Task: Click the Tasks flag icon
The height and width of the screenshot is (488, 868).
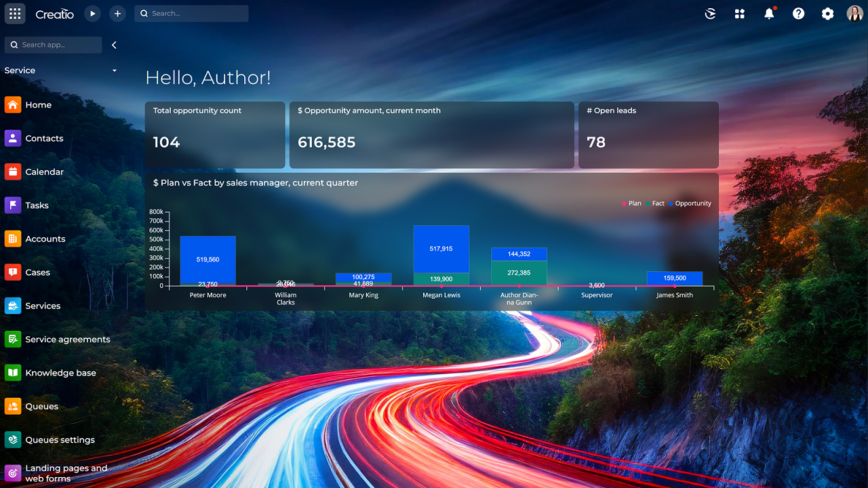Action: point(13,205)
